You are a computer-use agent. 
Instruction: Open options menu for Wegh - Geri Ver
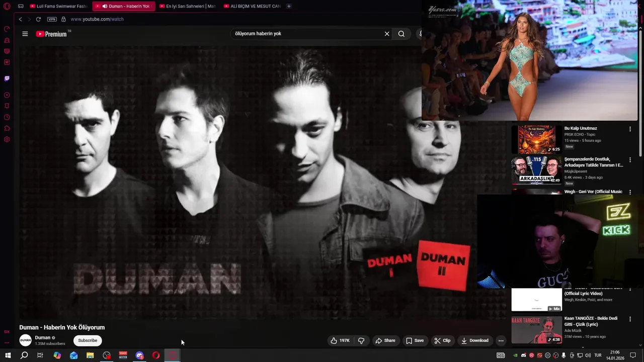630,193
